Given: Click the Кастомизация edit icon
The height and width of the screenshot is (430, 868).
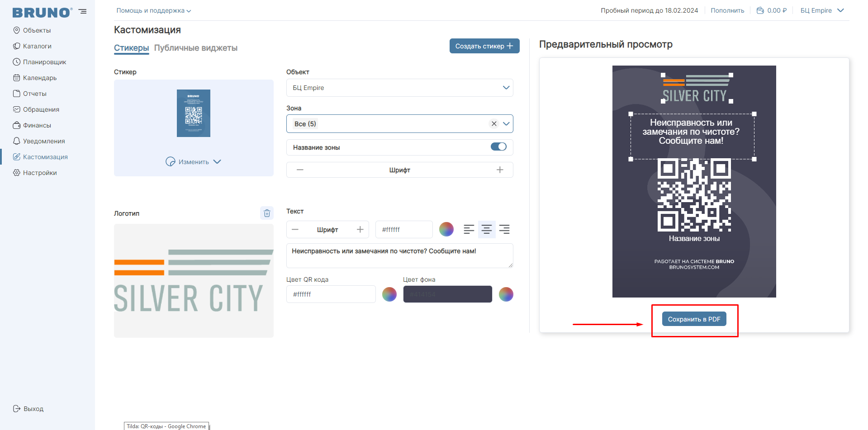Looking at the screenshot, I should [x=17, y=157].
